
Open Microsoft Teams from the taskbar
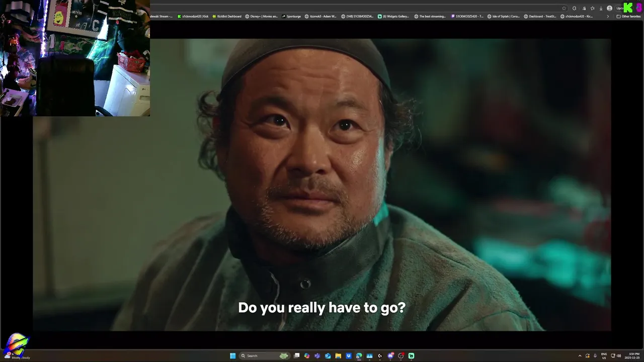coord(317,356)
